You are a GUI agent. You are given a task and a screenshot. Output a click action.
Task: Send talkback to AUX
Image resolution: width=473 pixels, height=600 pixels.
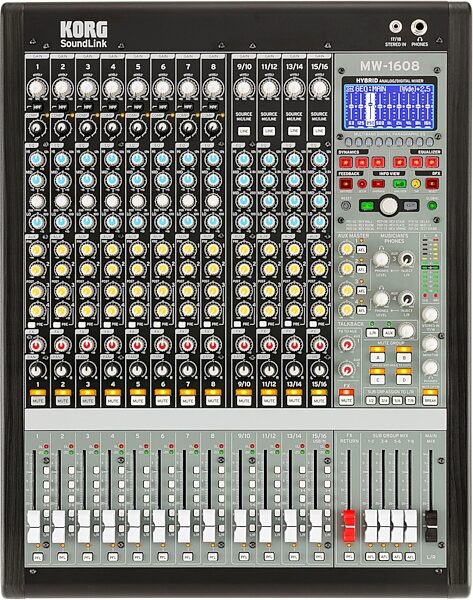(389, 333)
